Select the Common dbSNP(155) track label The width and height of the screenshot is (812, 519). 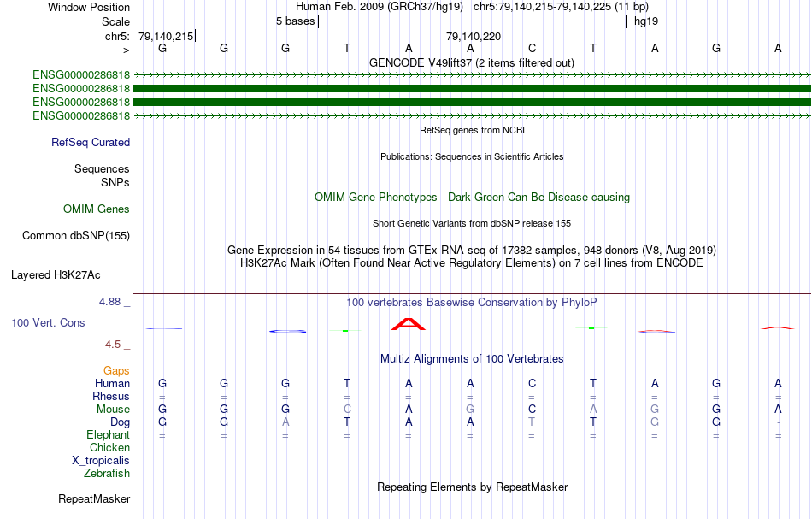[76, 236]
